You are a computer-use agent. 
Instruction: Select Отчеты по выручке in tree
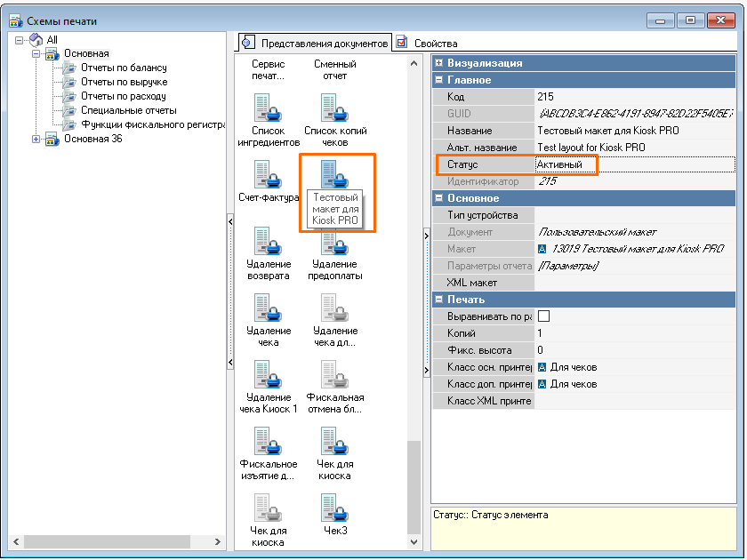pyautogui.click(x=123, y=82)
